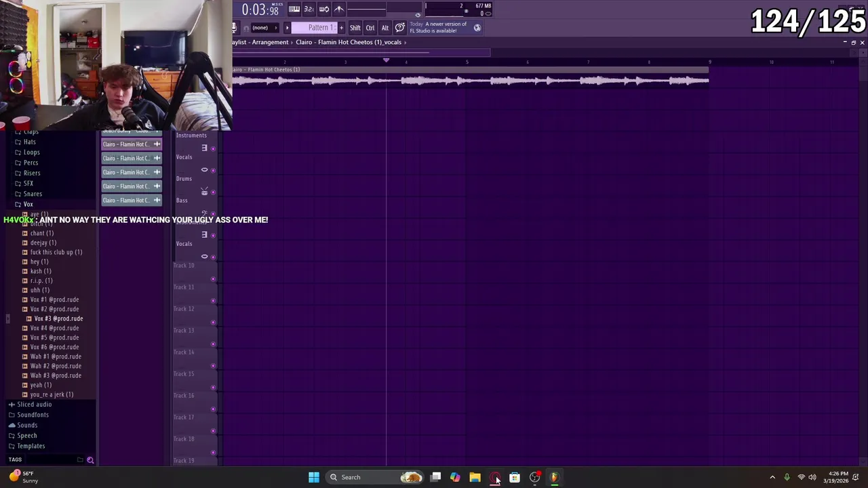Click the icon left of tags search
This screenshot has height=488, width=868.
(x=80, y=460)
